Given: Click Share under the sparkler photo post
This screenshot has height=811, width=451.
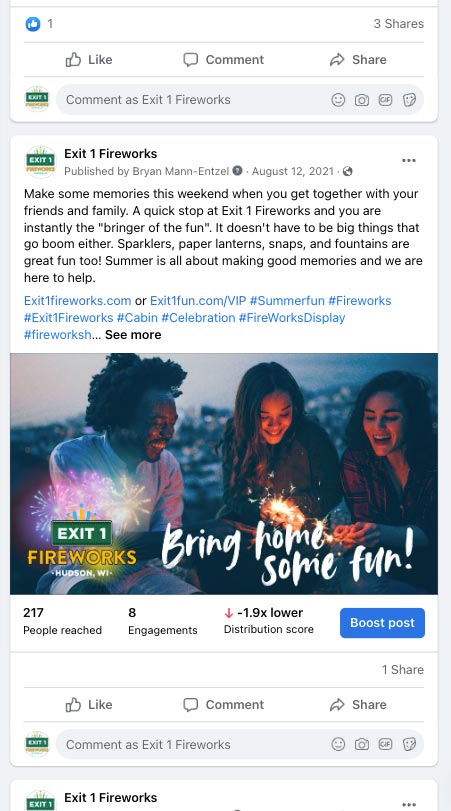Looking at the screenshot, I should pos(358,704).
